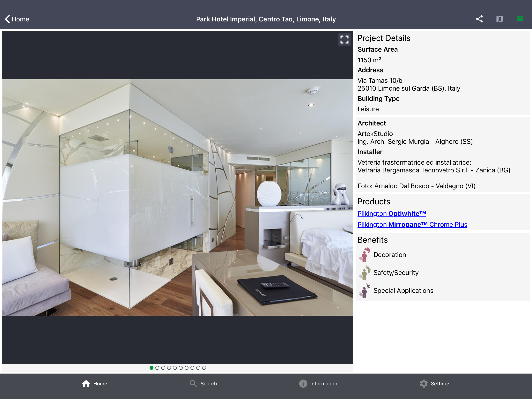Tap the hotel room photo
Screen dimensions: 532x399
(177, 197)
